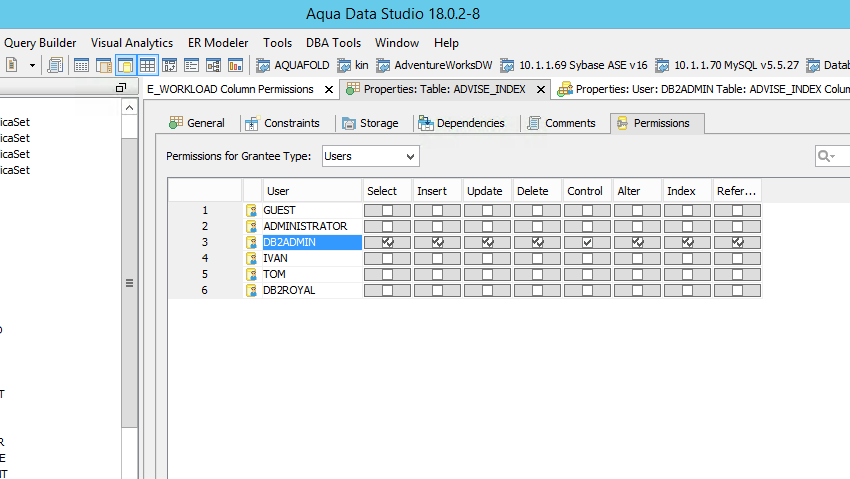The height and width of the screenshot is (479, 850).
Task: Click the query builder toolbar icon
Action: coord(169,66)
